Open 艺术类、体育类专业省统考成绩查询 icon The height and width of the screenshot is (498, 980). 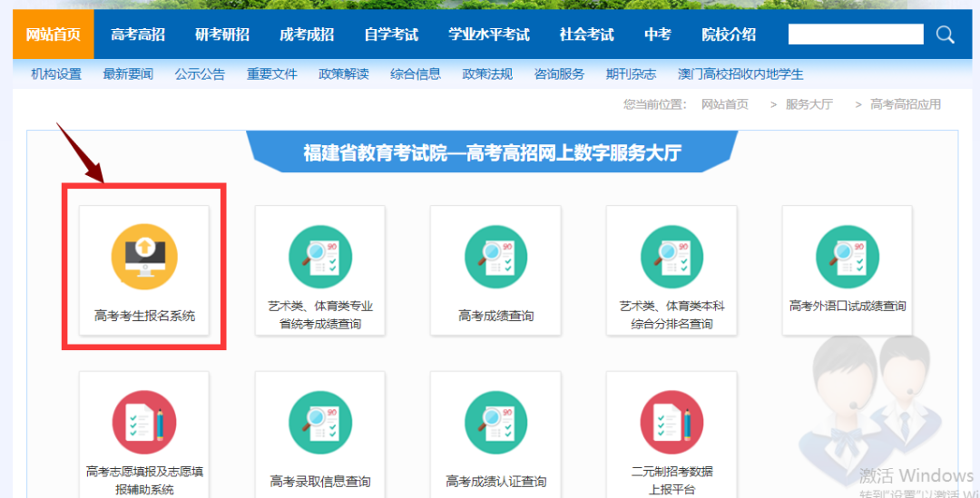(320, 257)
